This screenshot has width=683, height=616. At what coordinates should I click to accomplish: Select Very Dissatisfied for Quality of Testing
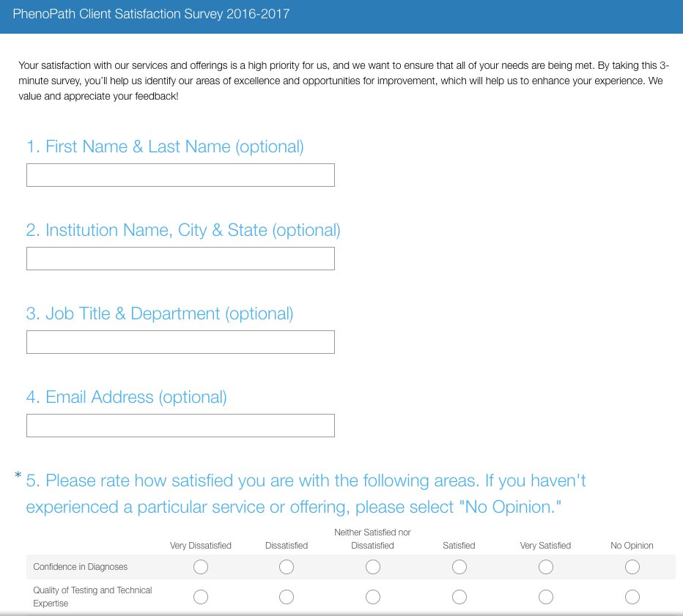pyautogui.click(x=201, y=597)
